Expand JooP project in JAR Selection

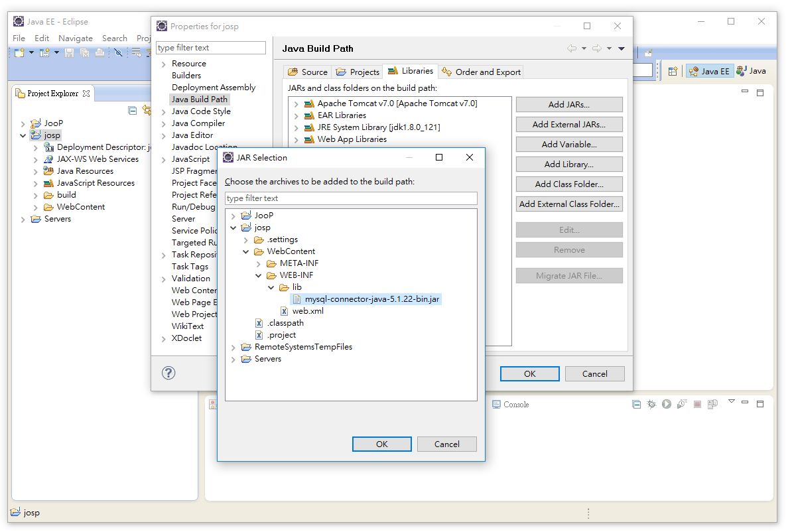233,216
